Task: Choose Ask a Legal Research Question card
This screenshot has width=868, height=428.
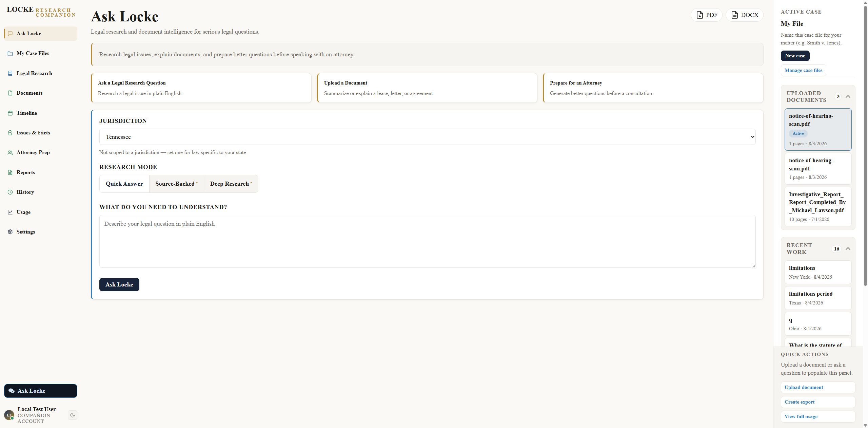Action: pos(201,88)
